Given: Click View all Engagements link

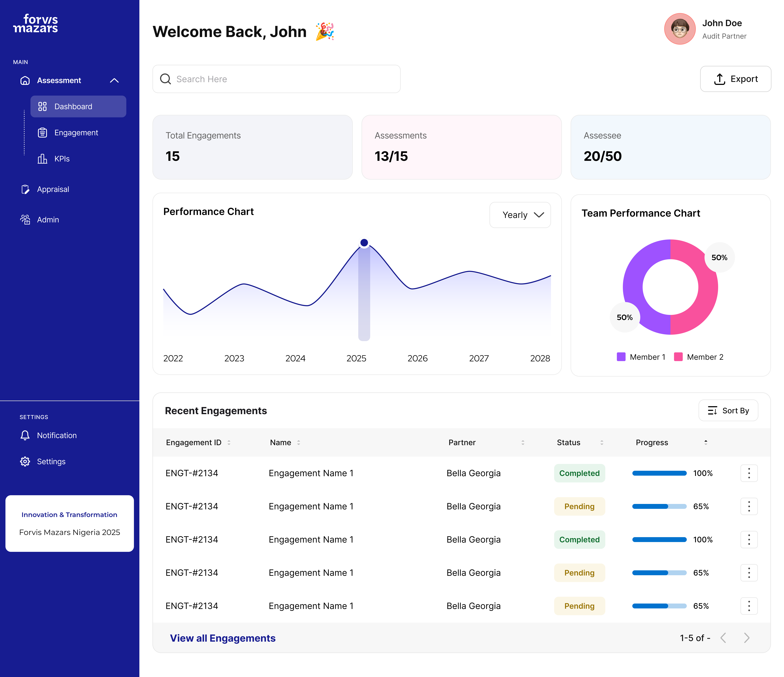Looking at the screenshot, I should (223, 638).
